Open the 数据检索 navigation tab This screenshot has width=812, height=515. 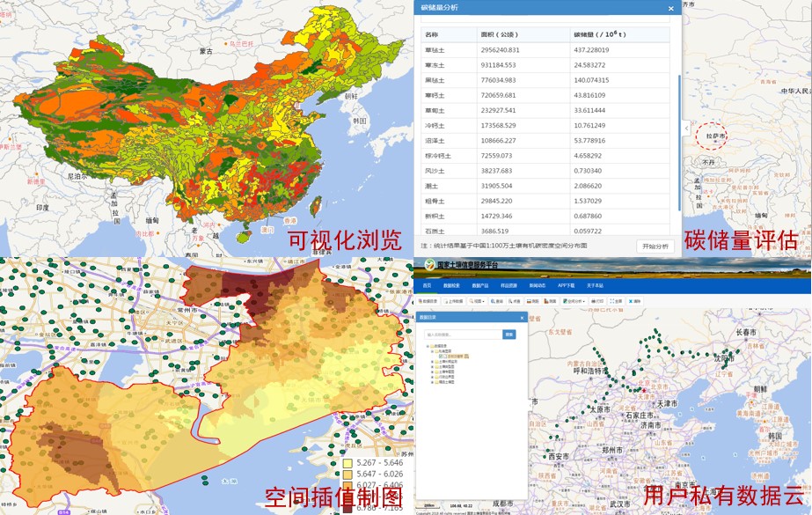[451, 286]
